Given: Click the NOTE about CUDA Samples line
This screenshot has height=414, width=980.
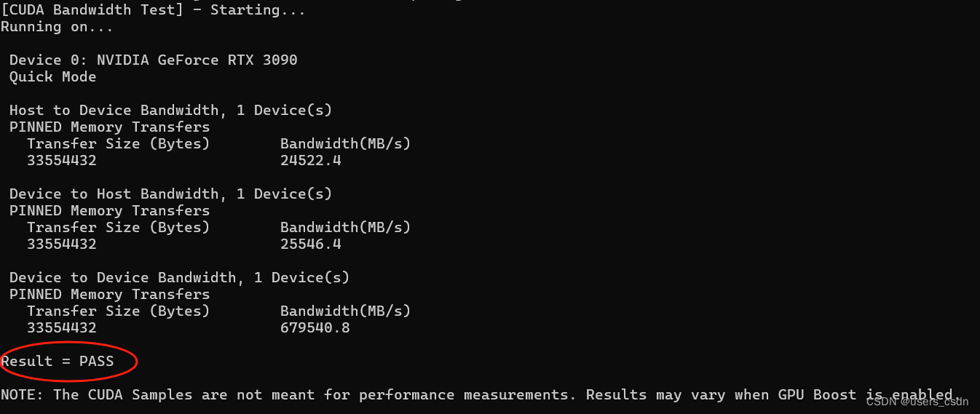Looking at the screenshot, I should 477,394.
